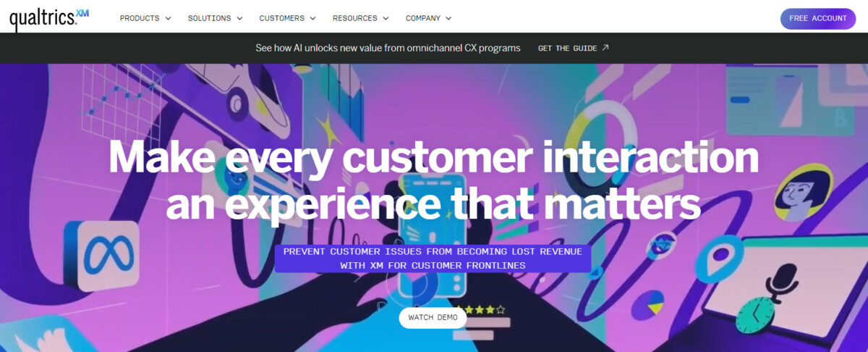Click the Free Account button
Screen dimensions: 868x352
click(x=817, y=19)
